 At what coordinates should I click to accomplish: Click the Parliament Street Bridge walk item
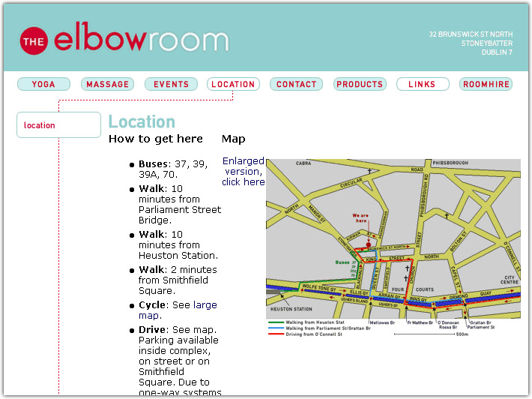coord(180,205)
